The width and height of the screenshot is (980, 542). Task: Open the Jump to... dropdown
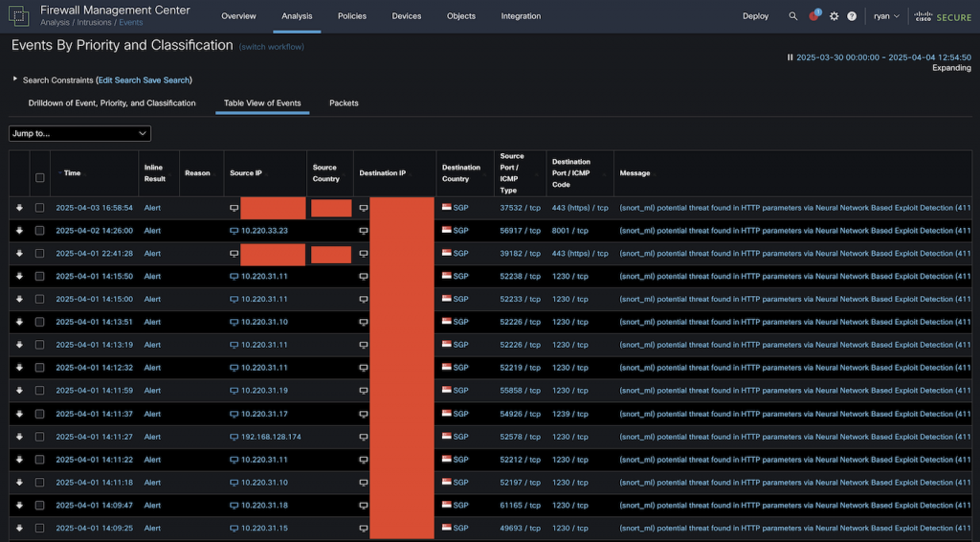click(79, 133)
